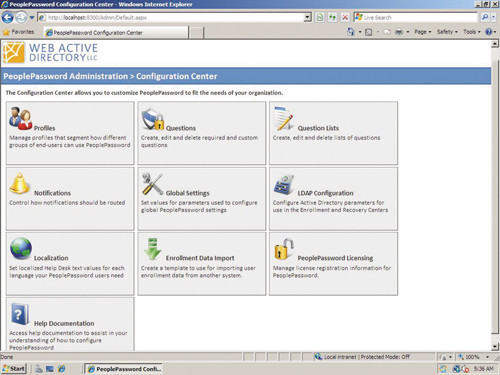Go back with the browser Back arrow
Image resolution: width=500 pixels, height=375 pixels.
point(8,17)
